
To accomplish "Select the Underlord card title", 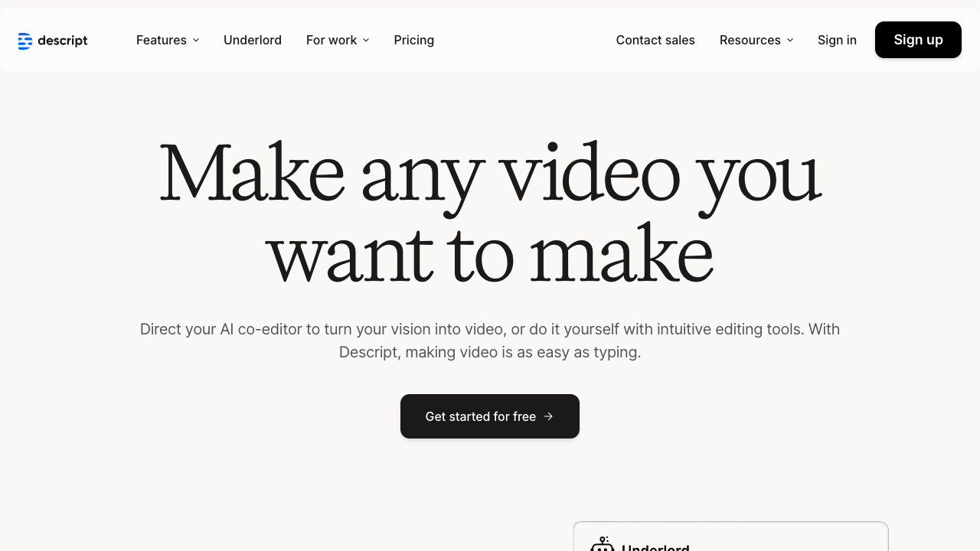I will (655, 547).
